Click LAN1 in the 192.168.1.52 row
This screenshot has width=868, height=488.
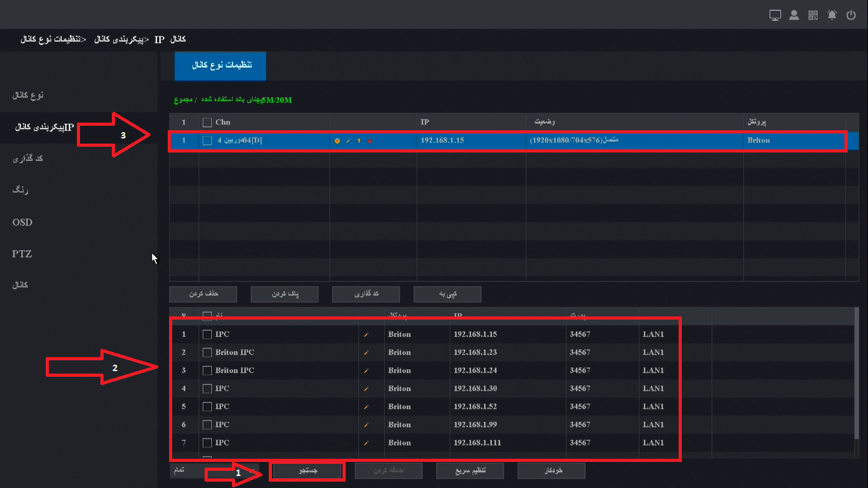tap(653, 407)
